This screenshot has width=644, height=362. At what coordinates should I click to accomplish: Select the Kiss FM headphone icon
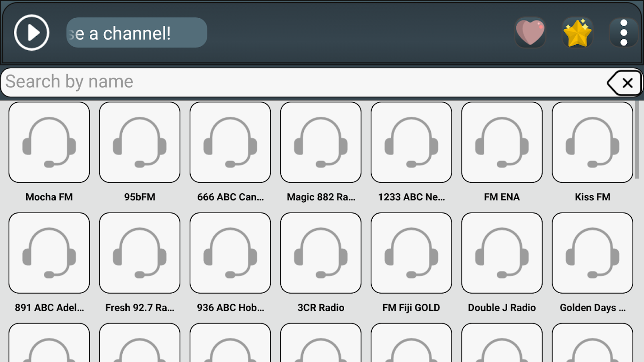click(593, 142)
